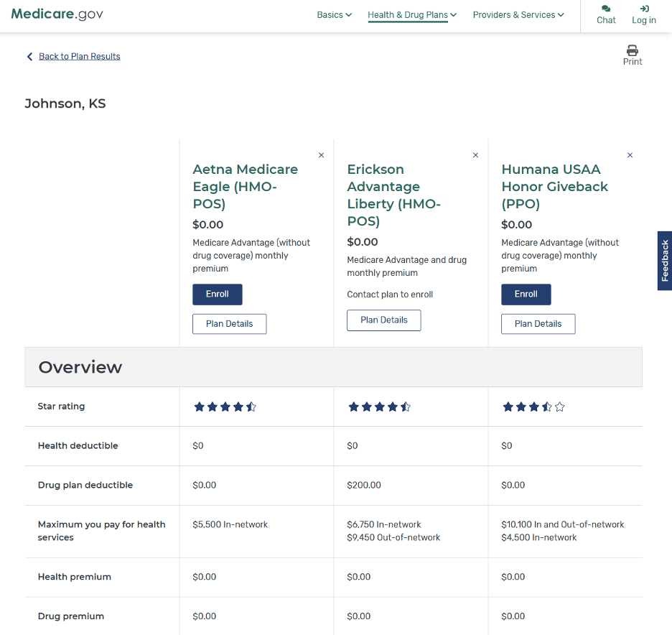Click the Medicare.gov logo
Screen dimensions: 672x635
click(x=57, y=14)
